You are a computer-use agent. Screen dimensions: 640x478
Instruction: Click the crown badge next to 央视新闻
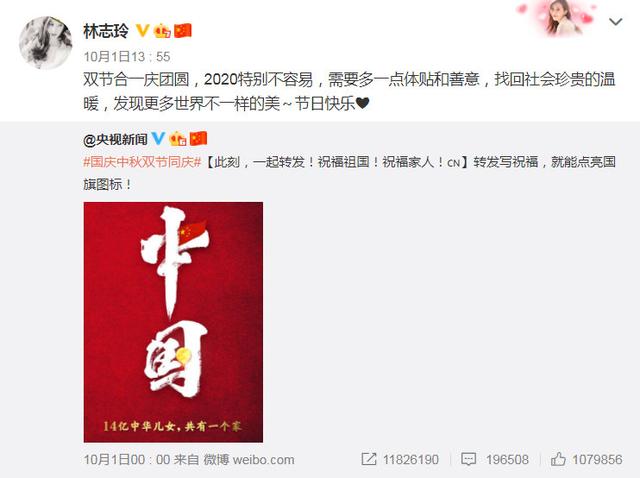[178, 139]
